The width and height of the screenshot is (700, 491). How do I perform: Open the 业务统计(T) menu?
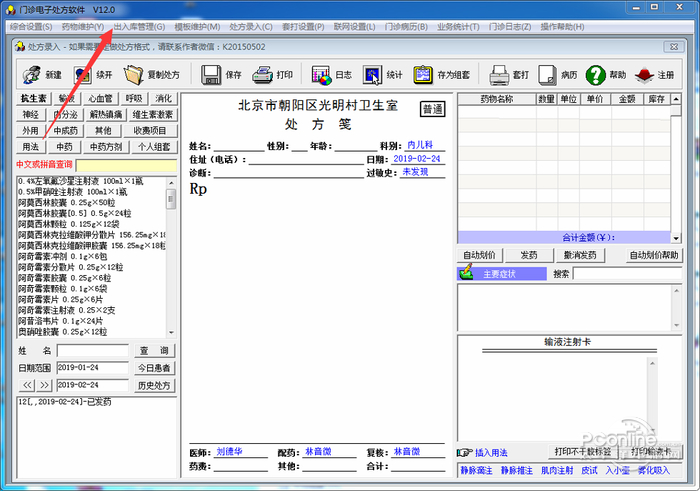click(457, 26)
